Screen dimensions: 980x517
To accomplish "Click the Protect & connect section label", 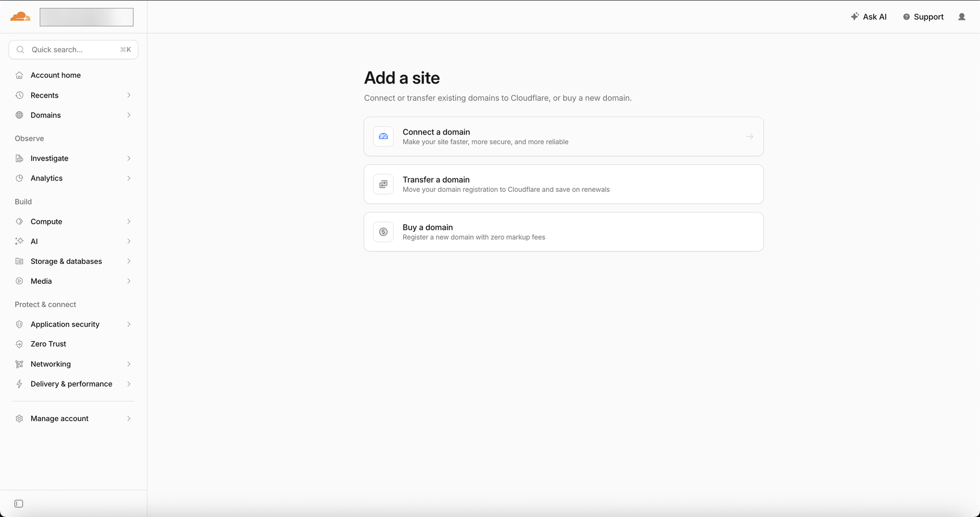I will [x=45, y=304].
